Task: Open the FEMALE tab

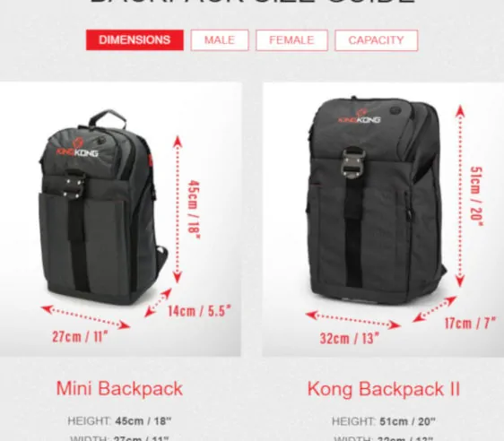Action: coord(291,40)
